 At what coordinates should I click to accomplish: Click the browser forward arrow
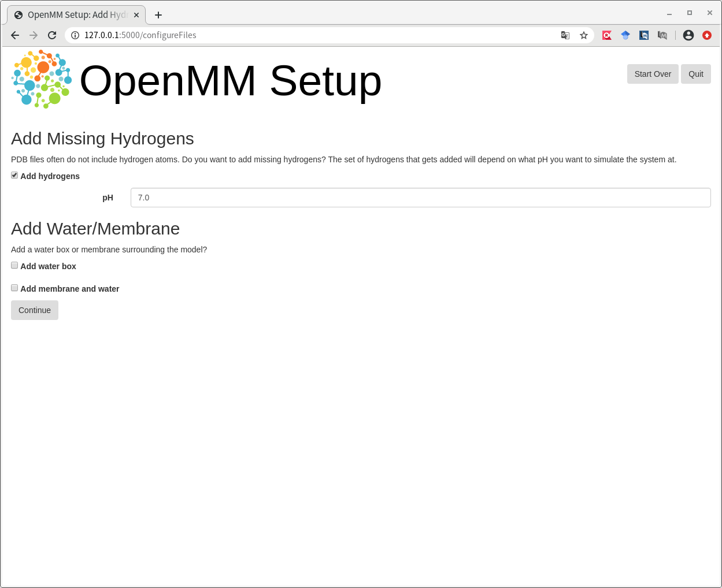coord(34,35)
